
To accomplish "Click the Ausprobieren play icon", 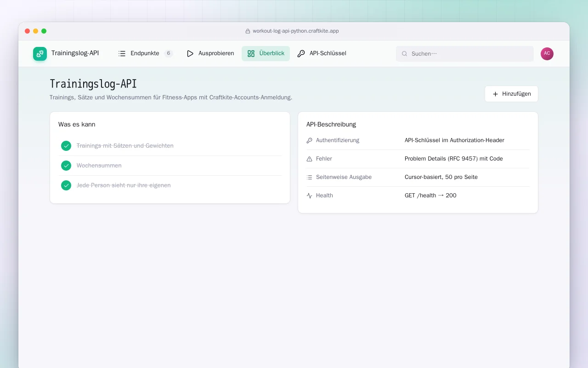I will pyautogui.click(x=190, y=53).
